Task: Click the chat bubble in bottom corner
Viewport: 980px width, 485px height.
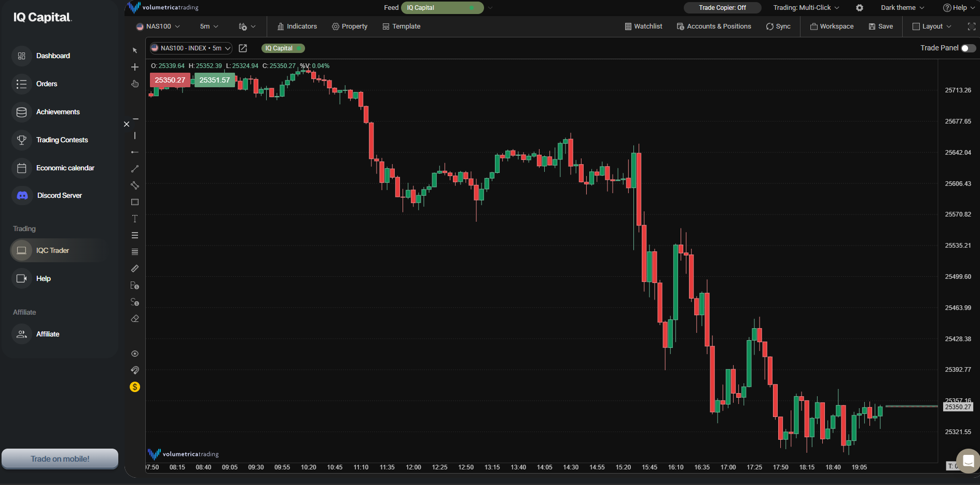Action: point(968,461)
